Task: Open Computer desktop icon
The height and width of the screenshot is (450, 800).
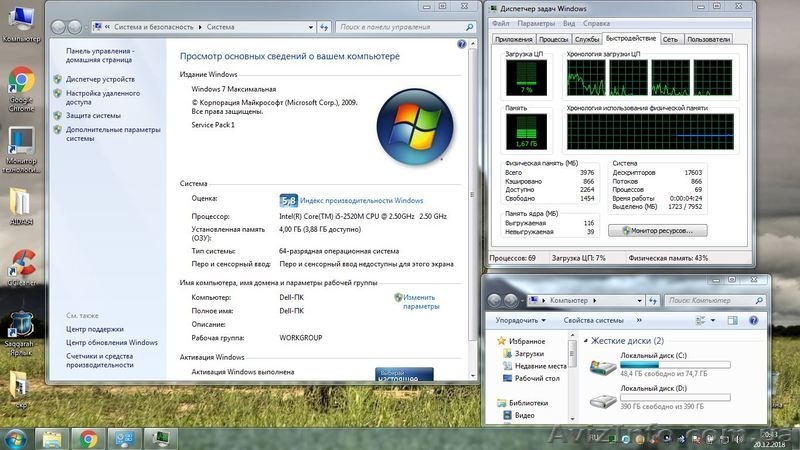Action: click(21, 24)
